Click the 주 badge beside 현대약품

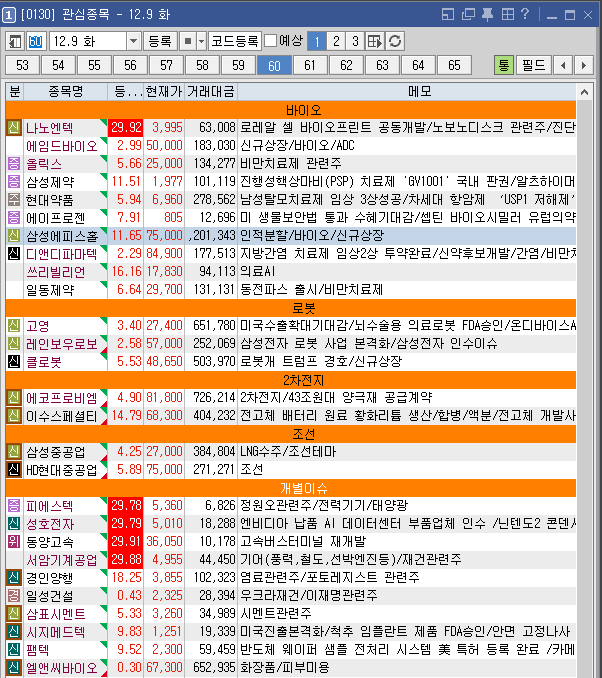(13, 199)
